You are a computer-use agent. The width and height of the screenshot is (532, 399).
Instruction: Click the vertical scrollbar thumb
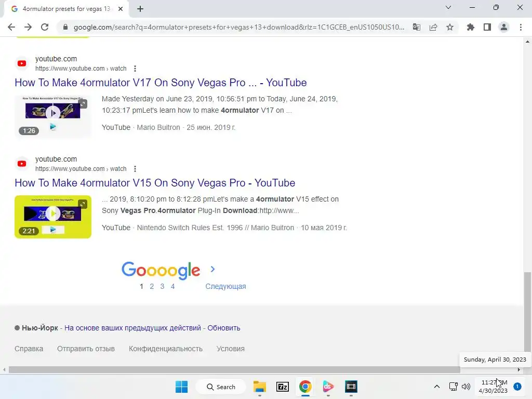click(527, 312)
